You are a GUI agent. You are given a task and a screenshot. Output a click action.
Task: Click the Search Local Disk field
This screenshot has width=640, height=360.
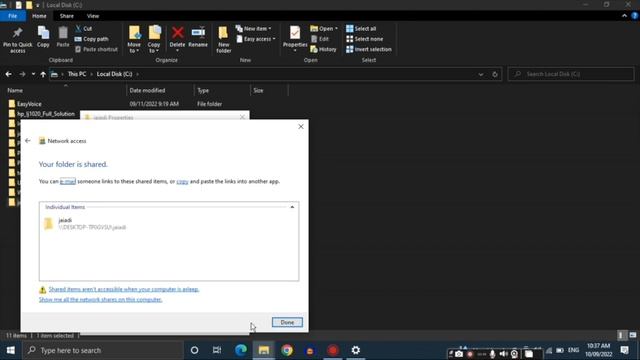[x=571, y=74]
